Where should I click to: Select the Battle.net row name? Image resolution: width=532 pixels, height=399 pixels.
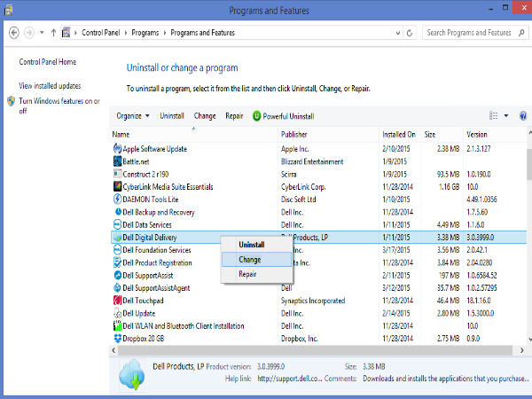tap(136, 161)
